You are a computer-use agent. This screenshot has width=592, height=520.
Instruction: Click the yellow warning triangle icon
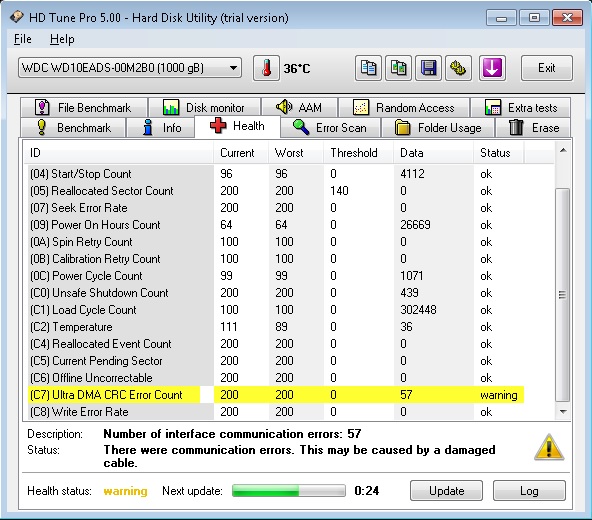pyautogui.click(x=549, y=448)
